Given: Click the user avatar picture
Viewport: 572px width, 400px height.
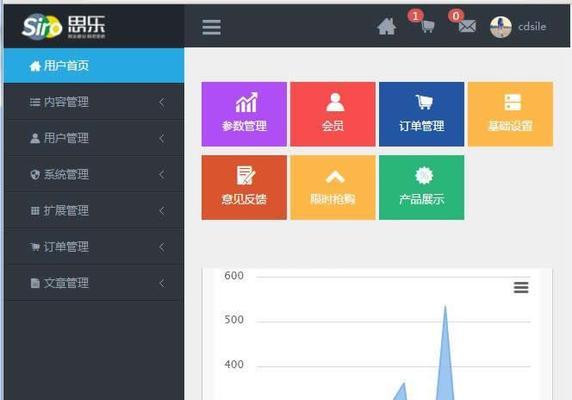Looking at the screenshot, I should pos(500,27).
